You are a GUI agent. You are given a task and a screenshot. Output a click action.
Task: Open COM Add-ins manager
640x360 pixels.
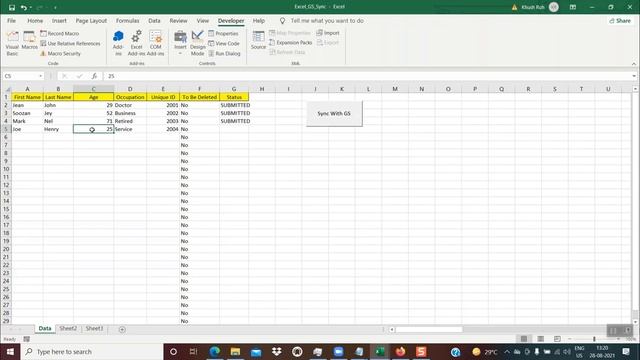[156, 43]
